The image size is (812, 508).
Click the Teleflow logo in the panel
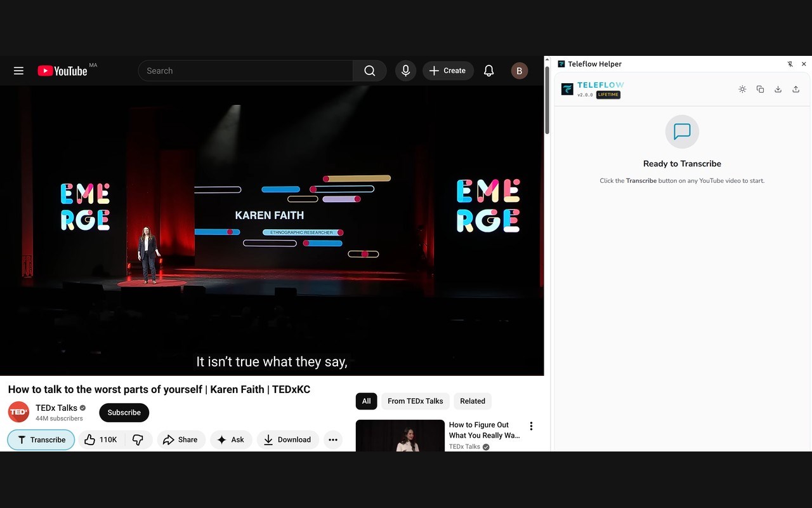(x=567, y=89)
